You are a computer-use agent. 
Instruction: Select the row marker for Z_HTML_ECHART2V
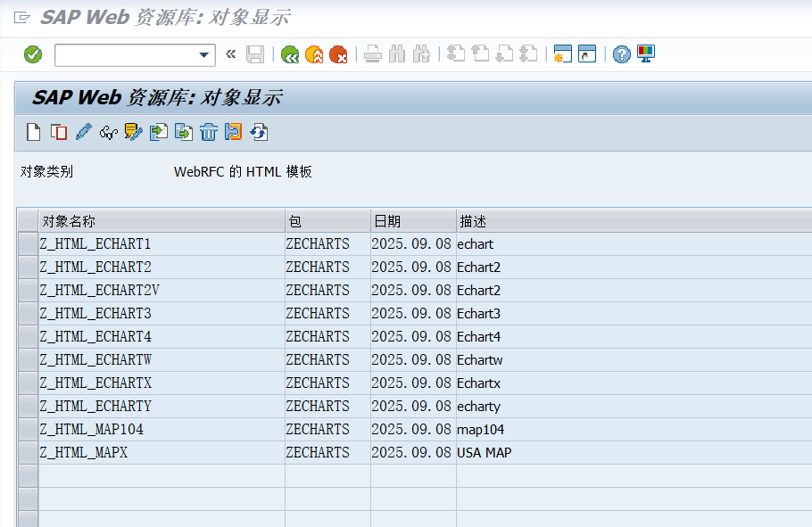(x=28, y=291)
